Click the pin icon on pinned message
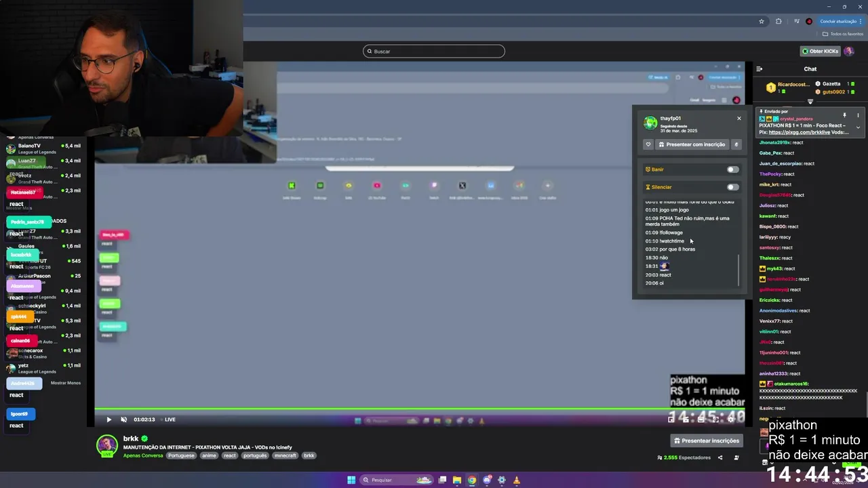The width and height of the screenshot is (868, 488). tap(845, 115)
